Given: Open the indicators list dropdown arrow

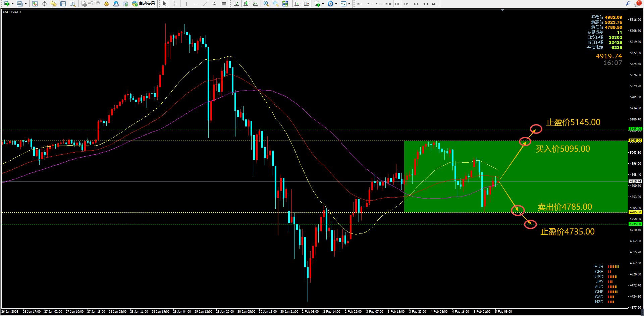Looking at the screenshot, I should (x=323, y=4).
